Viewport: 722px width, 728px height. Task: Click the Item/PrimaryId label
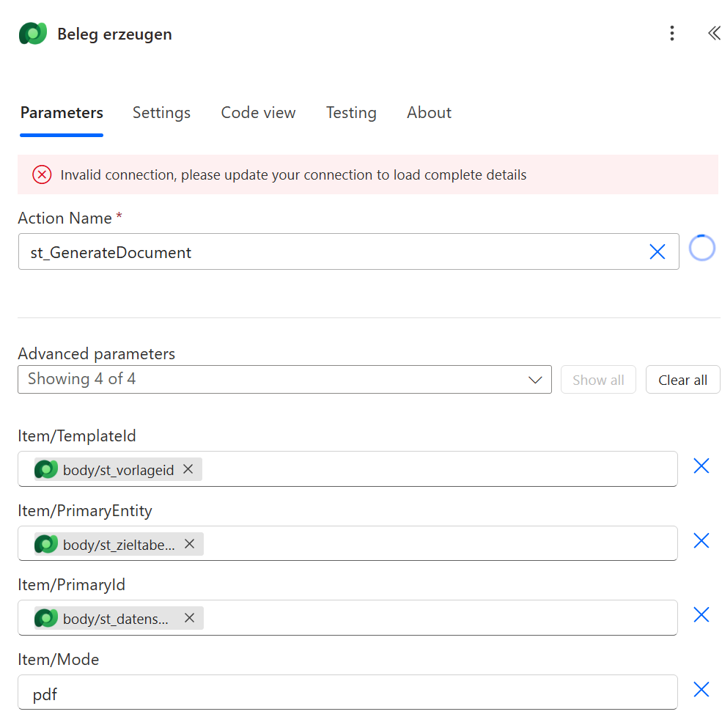(x=72, y=585)
